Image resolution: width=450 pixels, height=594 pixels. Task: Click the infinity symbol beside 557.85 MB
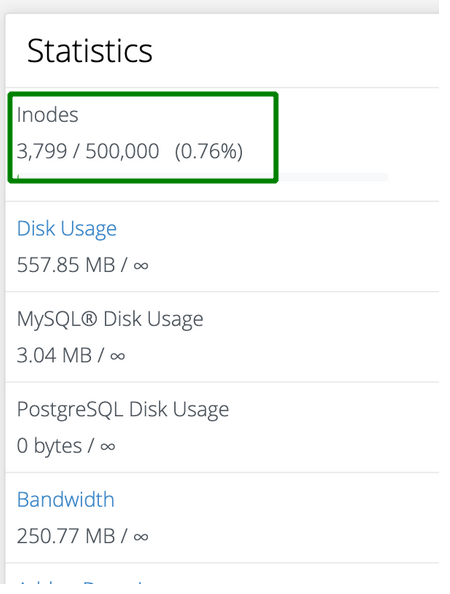coord(141,266)
